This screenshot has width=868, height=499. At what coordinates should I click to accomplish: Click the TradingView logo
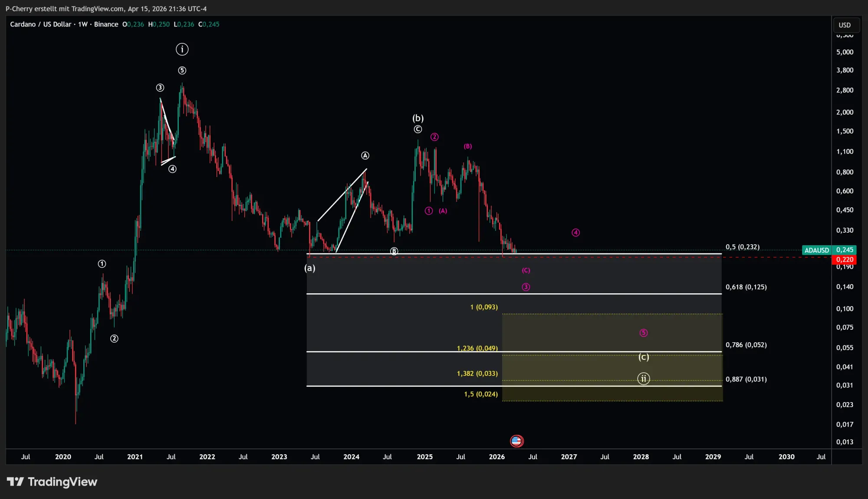52,482
